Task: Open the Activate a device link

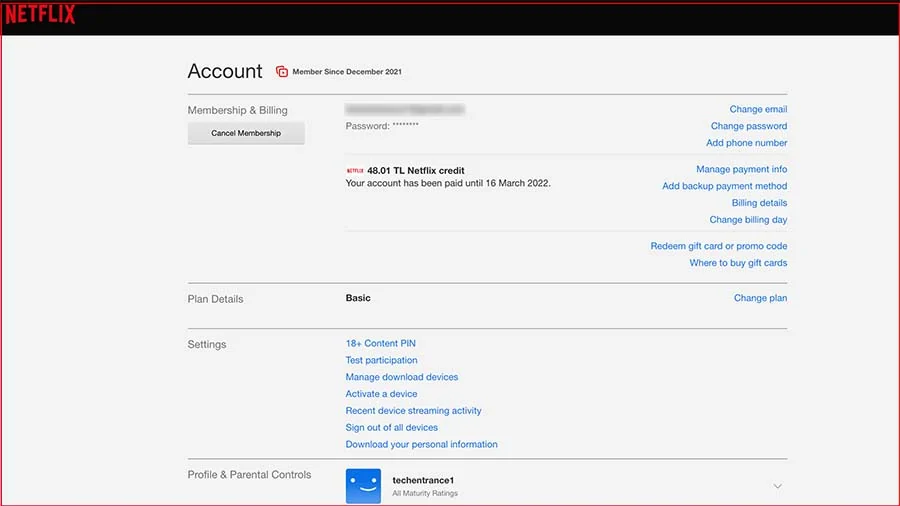Action: [x=381, y=394]
